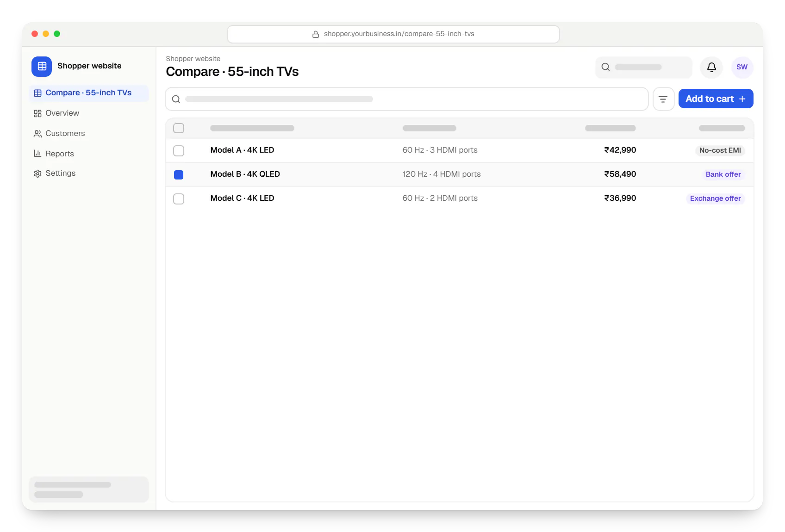Click the ₹36,990 price

tap(620, 198)
